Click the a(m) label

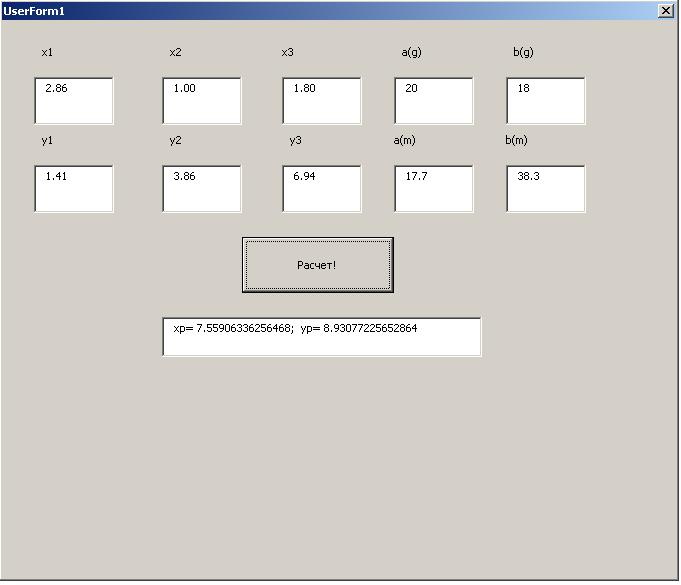pyautogui.click(x=404, y=140)
